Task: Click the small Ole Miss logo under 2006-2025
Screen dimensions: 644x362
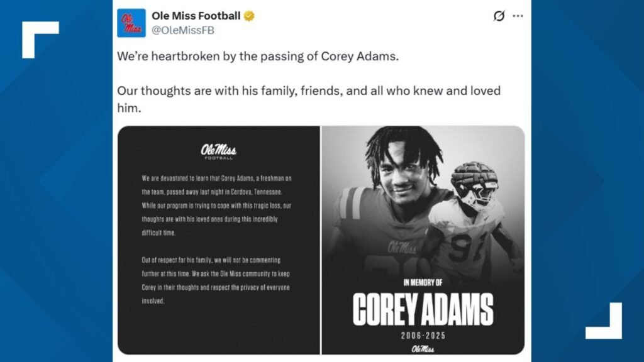Action: (x=423, y=349)
